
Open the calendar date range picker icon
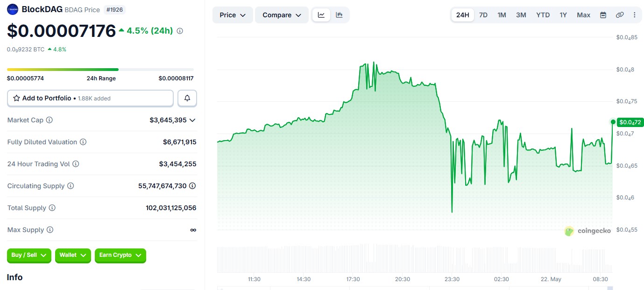pos(603,15)
